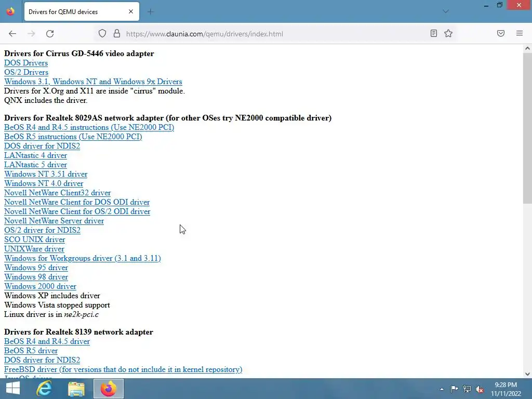Open the tracking protection shield
Viewport: 532px width, 399px height.
point(102,34)
